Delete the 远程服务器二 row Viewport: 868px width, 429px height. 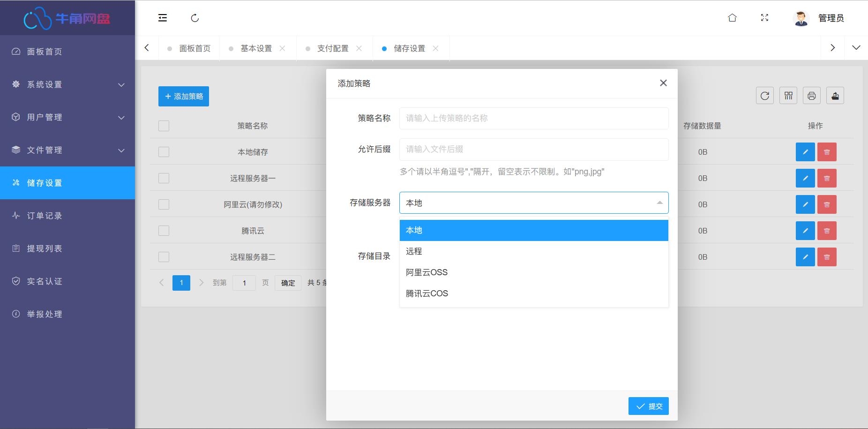coord(827,257)
